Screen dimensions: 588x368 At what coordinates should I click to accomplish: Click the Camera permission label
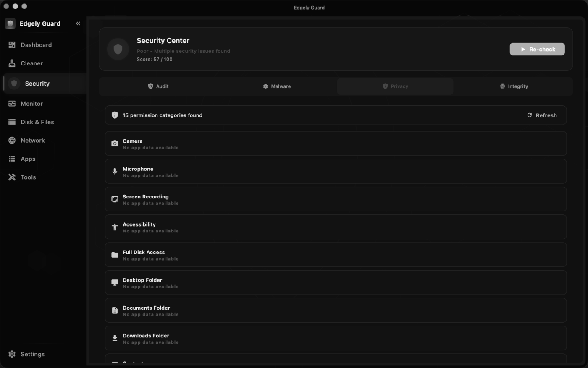point(132,141)
